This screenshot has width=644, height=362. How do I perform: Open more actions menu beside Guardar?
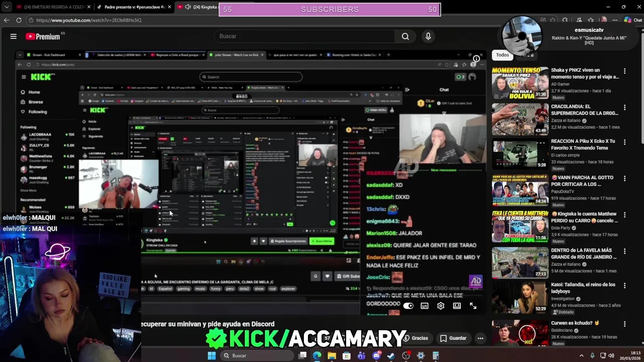(480, 338)
